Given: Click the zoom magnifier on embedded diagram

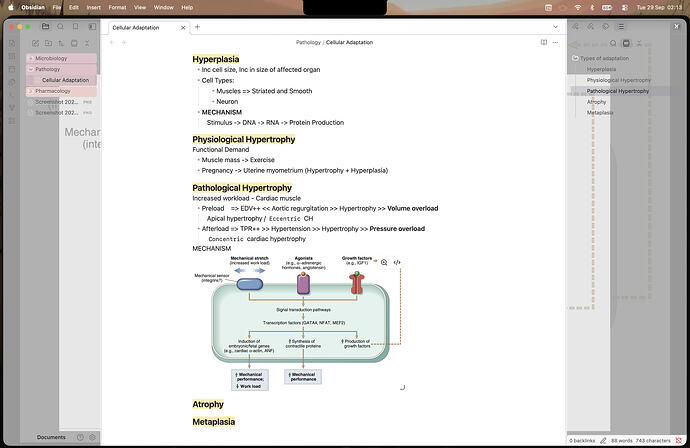Looking at the screenshot, I should [x=384, y=262].
